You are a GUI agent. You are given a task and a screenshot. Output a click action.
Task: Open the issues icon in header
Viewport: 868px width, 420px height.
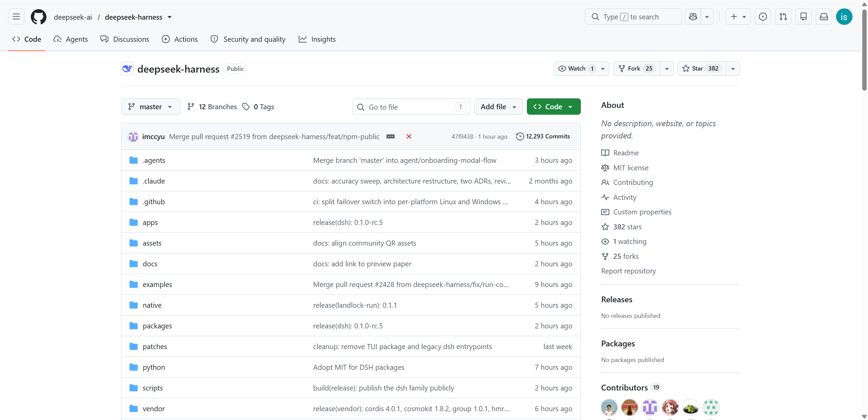pyautogui.click(x=763, y=17)
